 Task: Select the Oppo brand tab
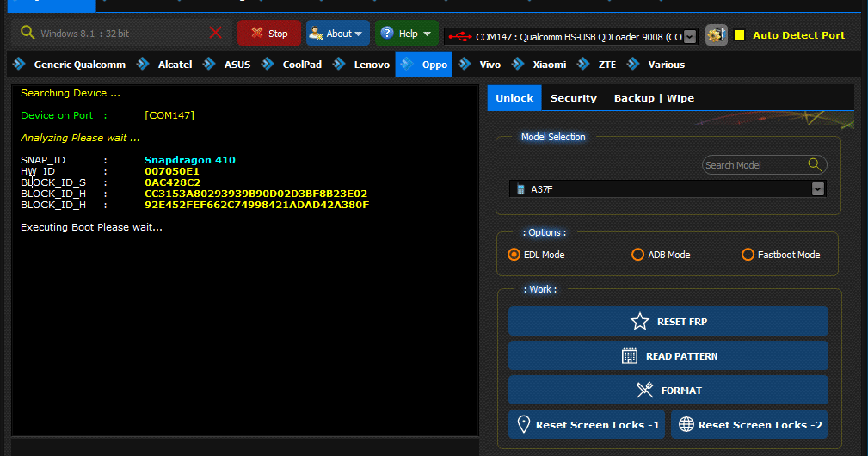click(423, 65)
